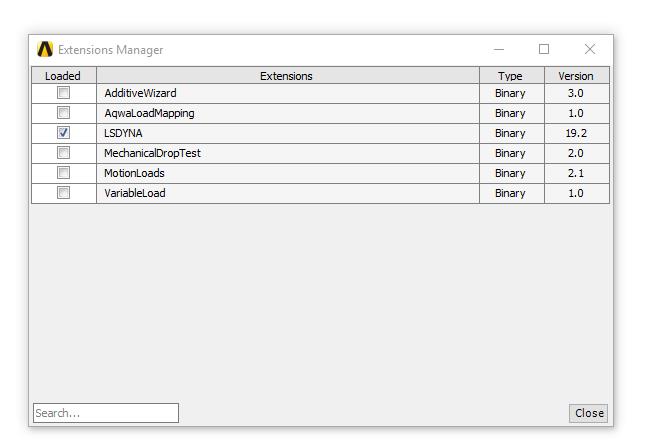
Task: Check the MotionLoads loaded checkbox
Action: (x=64, y=173)
